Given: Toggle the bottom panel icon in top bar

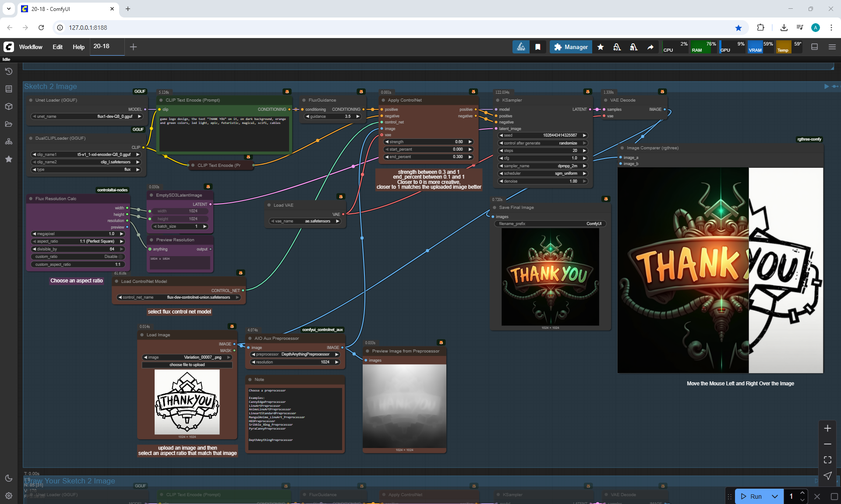Looking at the screenshot, I should point(815,47).
